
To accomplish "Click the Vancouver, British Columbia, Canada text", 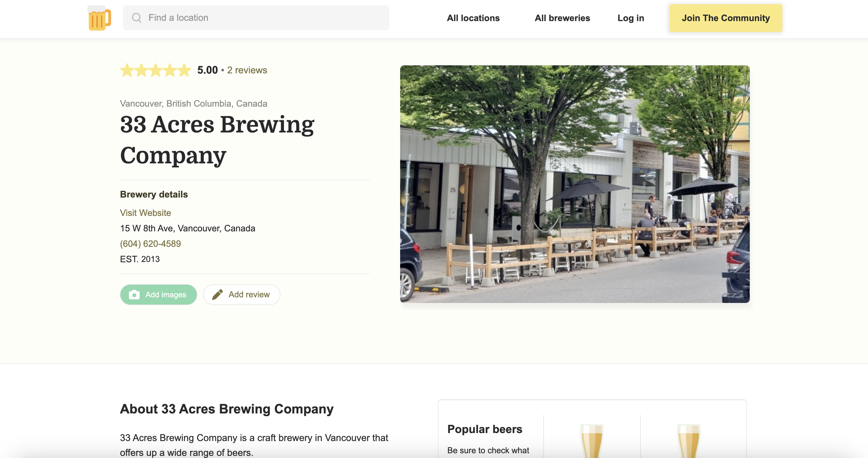I will pos(193,103).
